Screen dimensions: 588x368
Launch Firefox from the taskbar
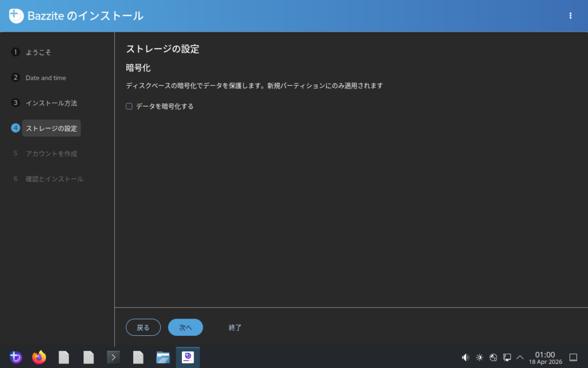coord(39,357)
